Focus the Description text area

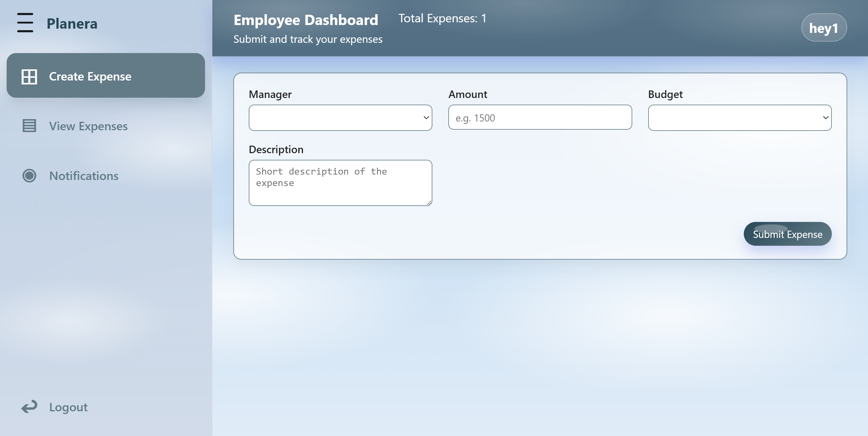point(340,183)
